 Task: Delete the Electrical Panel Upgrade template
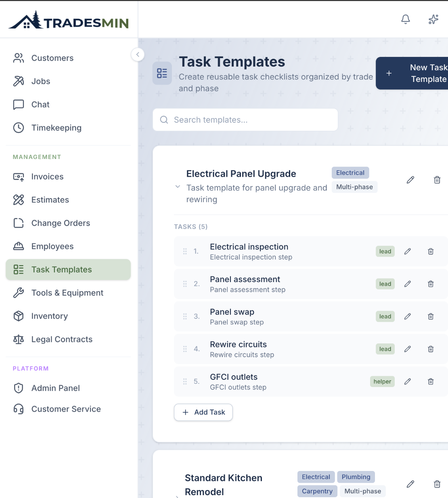click(x=437, y=180)
